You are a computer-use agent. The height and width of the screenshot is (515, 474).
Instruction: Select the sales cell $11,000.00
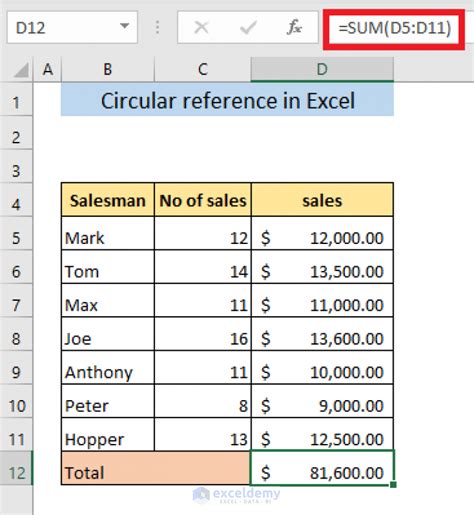click(322, 301)
